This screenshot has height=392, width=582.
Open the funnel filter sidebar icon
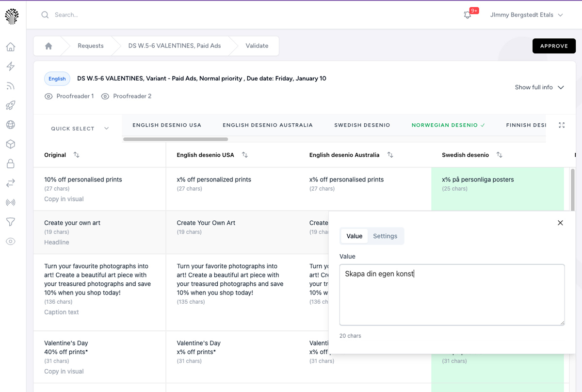click(x=11, y=222)
